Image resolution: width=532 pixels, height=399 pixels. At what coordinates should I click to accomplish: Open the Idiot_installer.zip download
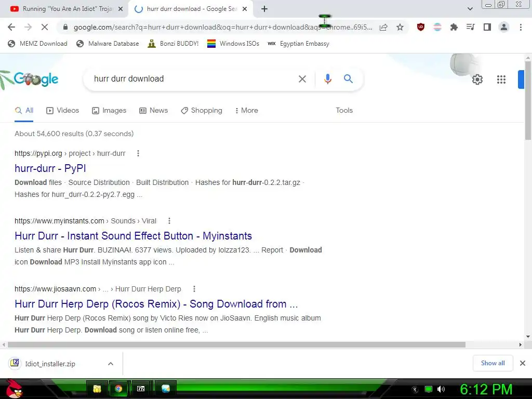50,364
